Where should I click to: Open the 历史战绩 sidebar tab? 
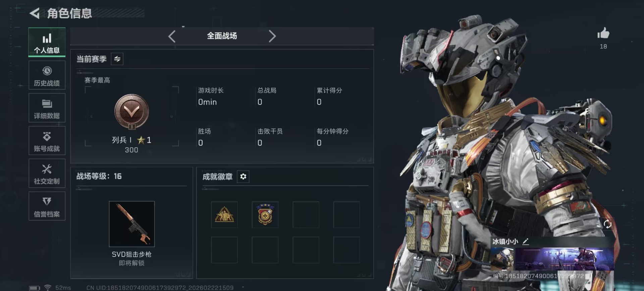tap(47, 75)
